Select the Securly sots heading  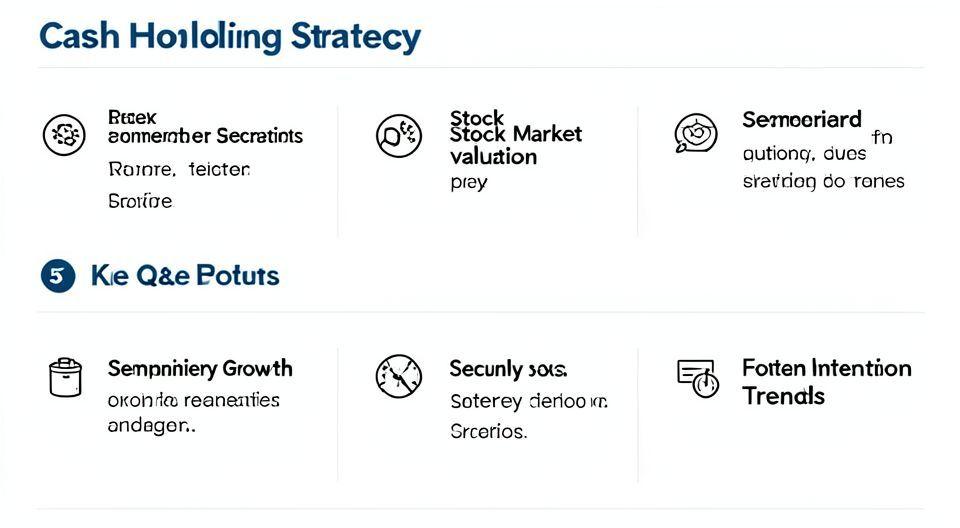pos(508,369)
